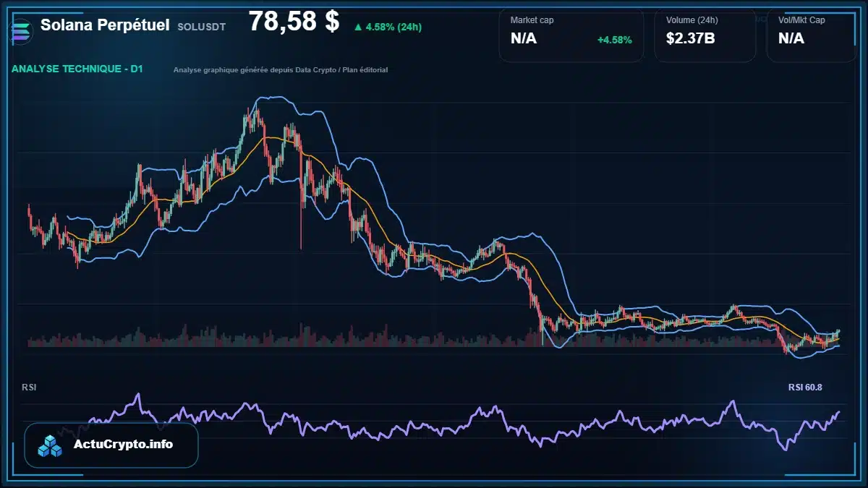
Task: Click the Solana logo icon
Action: click(x=22, y=33)
